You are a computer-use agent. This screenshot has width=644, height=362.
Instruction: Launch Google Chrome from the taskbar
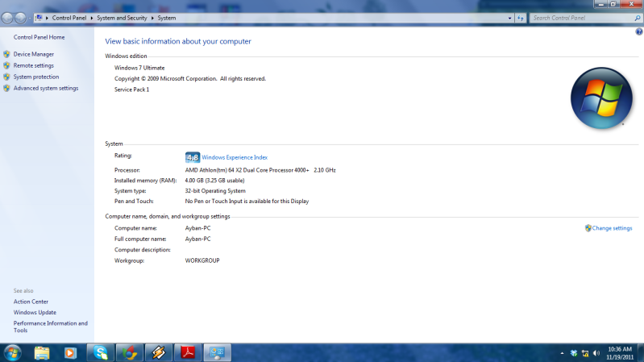[128, 352]
